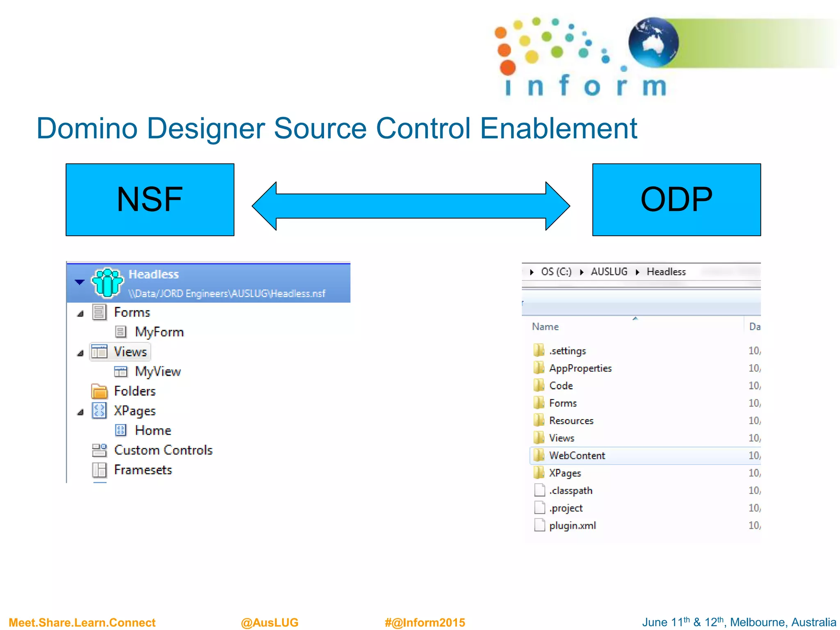Click the Custom Controls icon
The height and width of the screenshot is (630, 840).
[x=99, y=450]
